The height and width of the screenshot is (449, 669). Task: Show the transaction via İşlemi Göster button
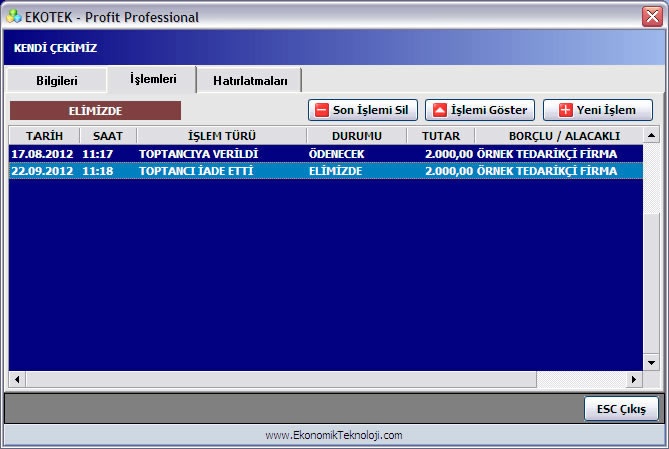pos(480,110)
